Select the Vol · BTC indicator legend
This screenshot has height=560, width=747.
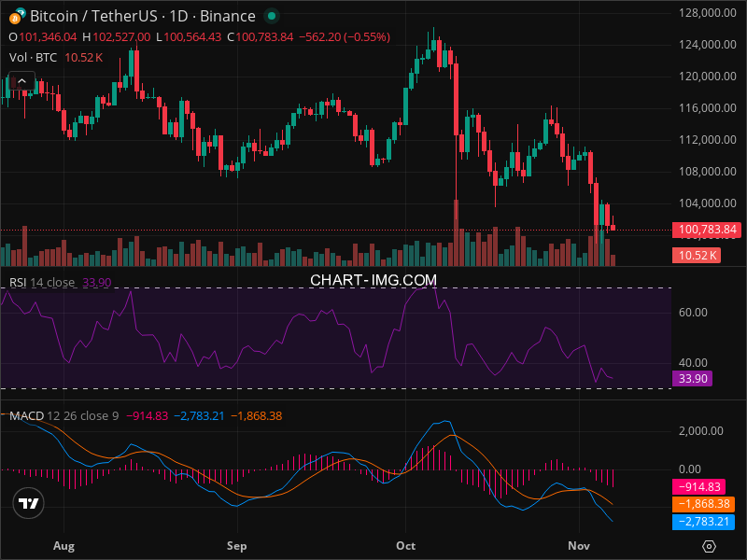[34, 57]
